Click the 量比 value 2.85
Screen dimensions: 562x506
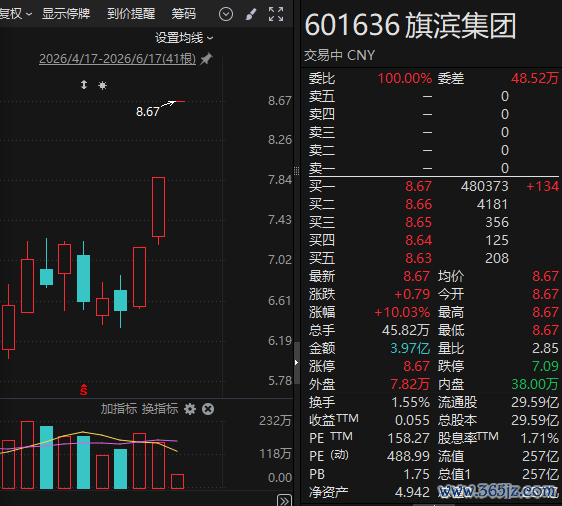tap(545, 348)
